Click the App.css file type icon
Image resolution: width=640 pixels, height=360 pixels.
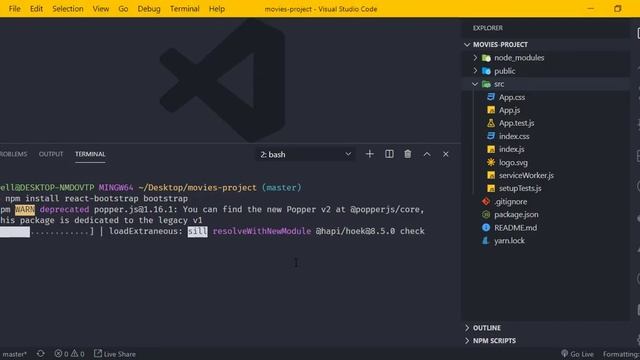click(491, 97)
